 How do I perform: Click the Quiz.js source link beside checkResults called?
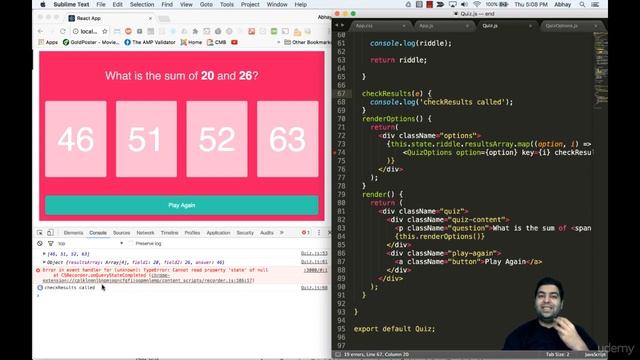coord(314,288)
